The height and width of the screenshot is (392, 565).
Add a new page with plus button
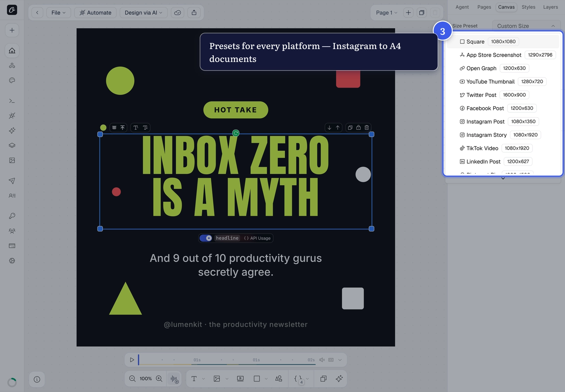(x=408, y=13)
